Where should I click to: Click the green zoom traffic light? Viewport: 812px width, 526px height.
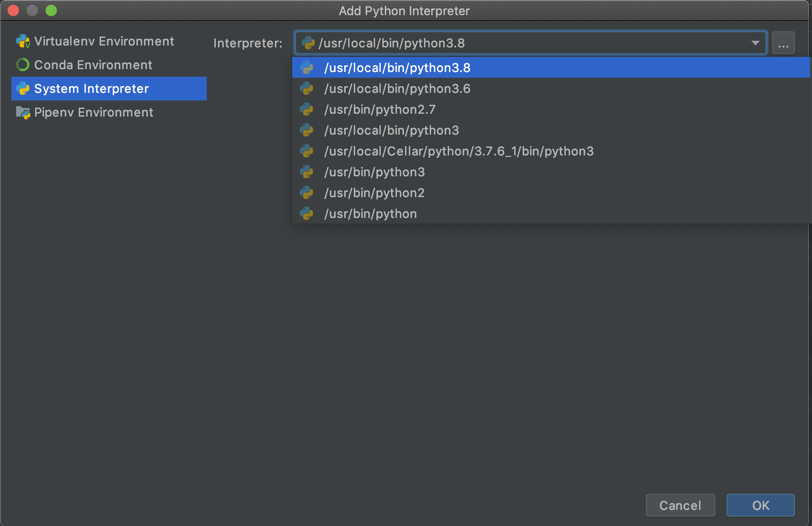click(51, 10)
